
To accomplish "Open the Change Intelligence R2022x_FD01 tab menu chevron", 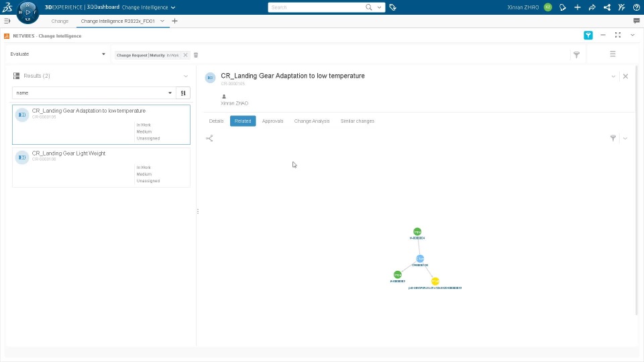I will tap(162, 21).
